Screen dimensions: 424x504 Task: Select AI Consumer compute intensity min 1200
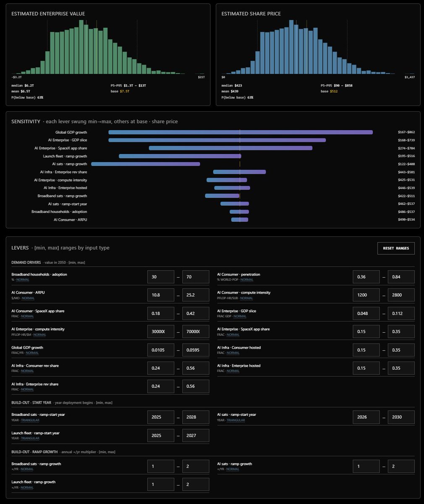coord(366,295)
